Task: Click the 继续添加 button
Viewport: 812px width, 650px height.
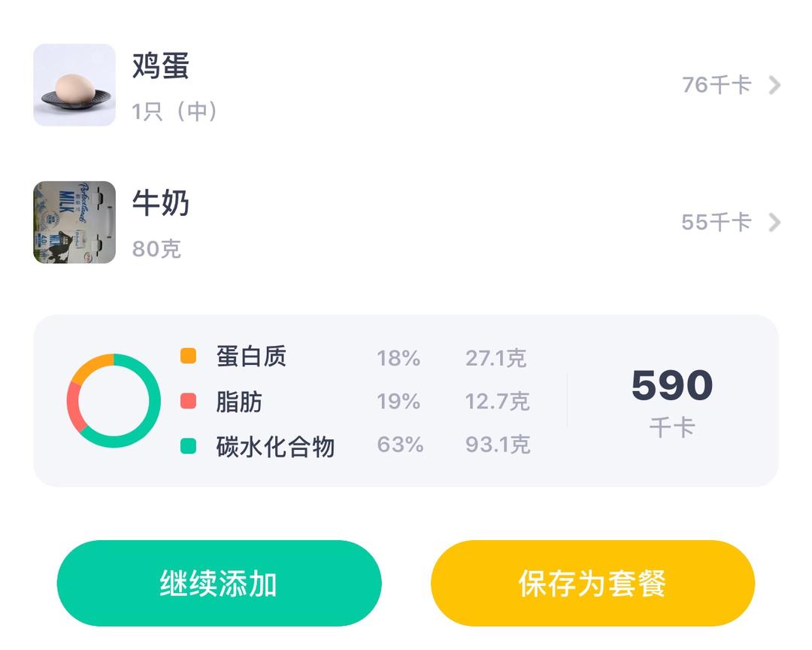Action: (x=219, y=583)
